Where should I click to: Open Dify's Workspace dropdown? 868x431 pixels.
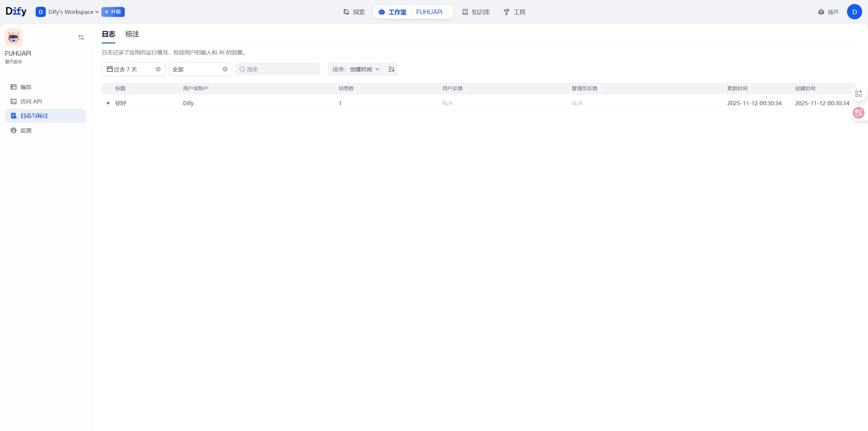(73, 12)
